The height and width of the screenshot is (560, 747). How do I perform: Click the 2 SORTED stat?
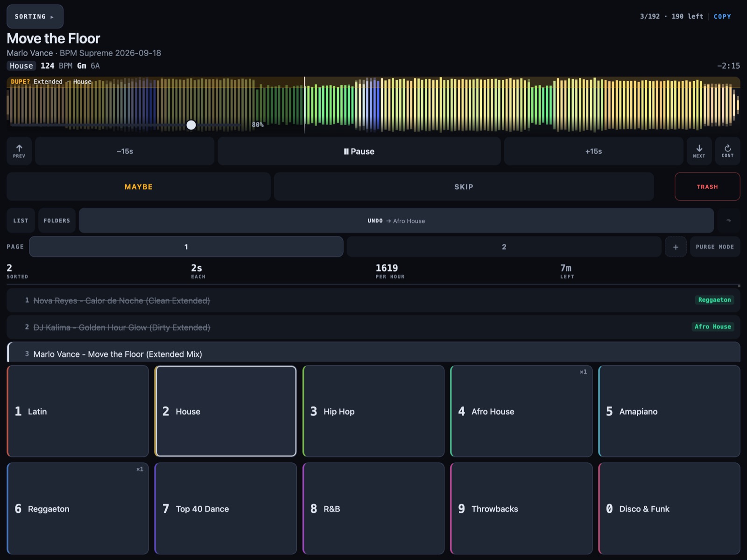tap(17, 271)
